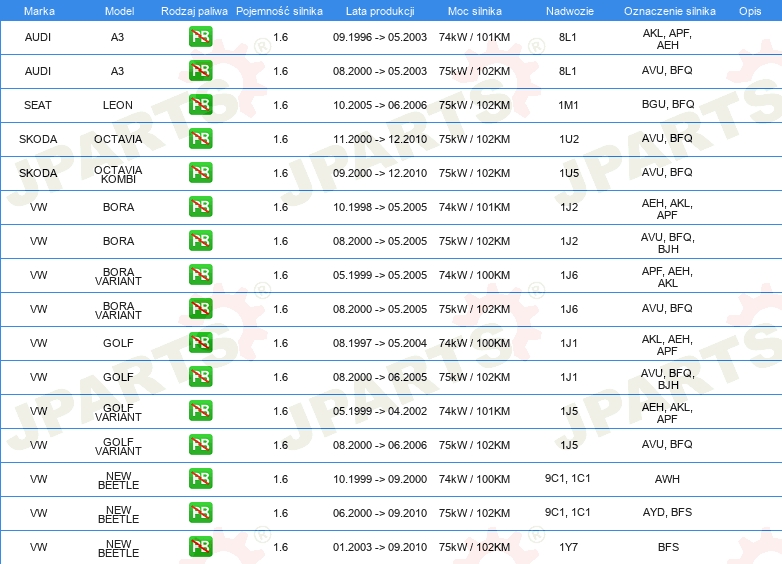Viewport: 782px width, 564px height.
Task: Click date range 10.2005 -> 06.2006
Action: pyautogui.click(x=380, y=105)
